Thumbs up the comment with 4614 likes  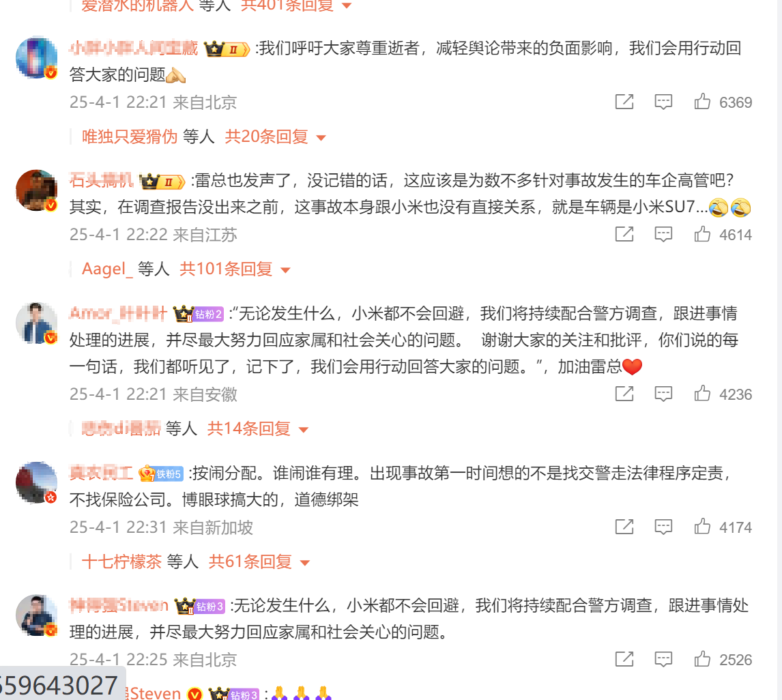(x=702, y=234)
